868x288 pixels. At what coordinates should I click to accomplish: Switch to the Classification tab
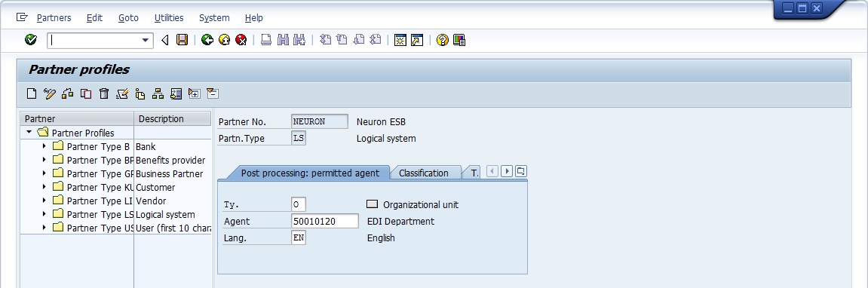tap(424, 173)
